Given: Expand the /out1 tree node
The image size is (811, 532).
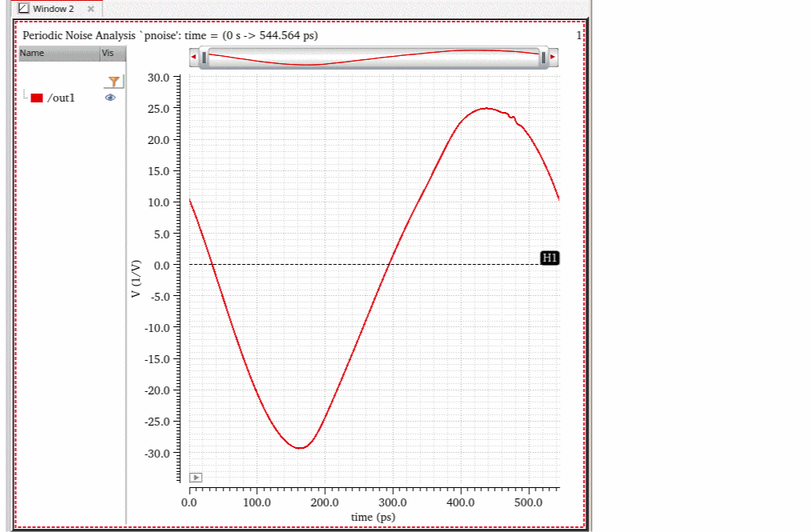Looking at the screenshot, I should (x=25, y=94).
